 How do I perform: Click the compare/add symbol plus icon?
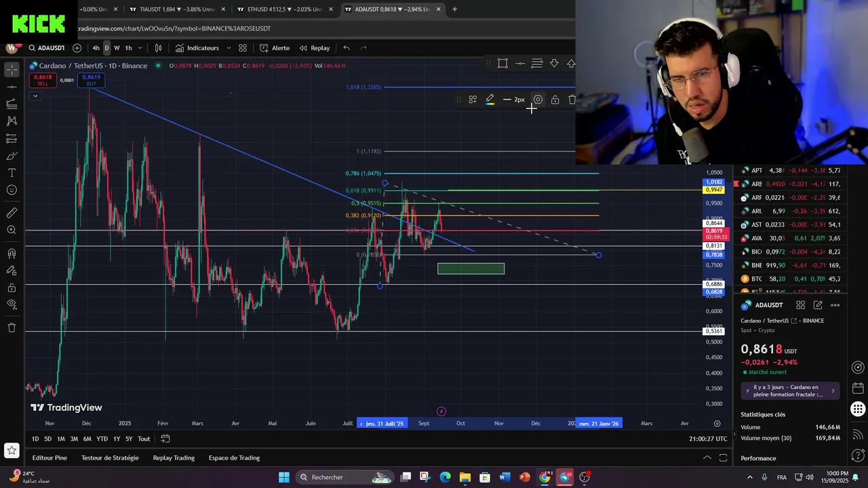tap(77, 48)
